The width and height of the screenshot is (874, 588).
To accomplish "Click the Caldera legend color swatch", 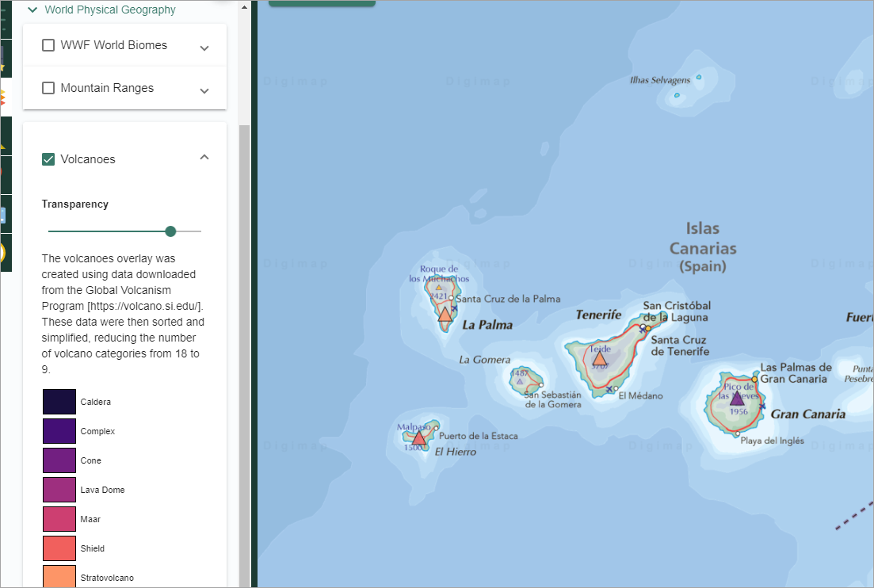I will tap(59, 402).
